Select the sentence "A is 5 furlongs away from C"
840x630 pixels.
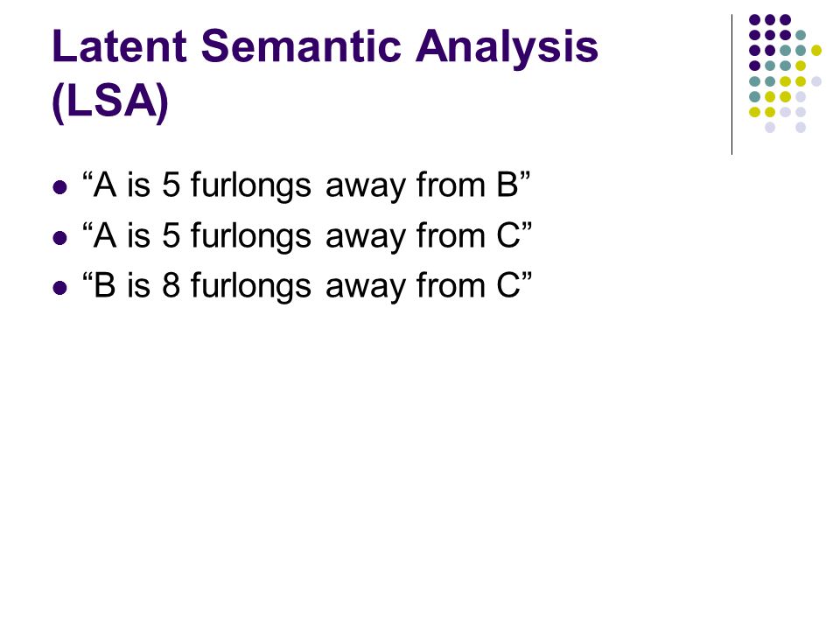tap(307, 236)
